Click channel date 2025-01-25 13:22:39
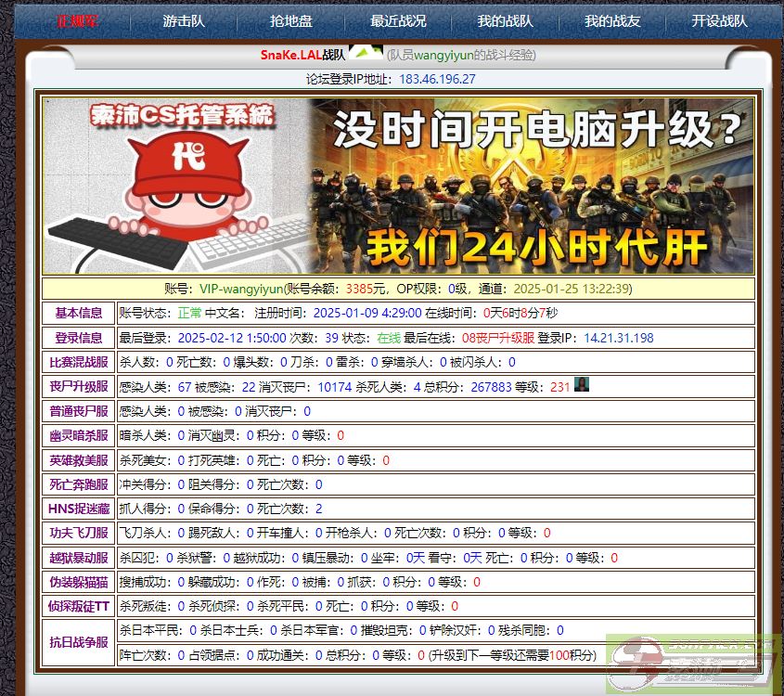The width and height of the screenshot is (784, 696). [x=571, y=289]
